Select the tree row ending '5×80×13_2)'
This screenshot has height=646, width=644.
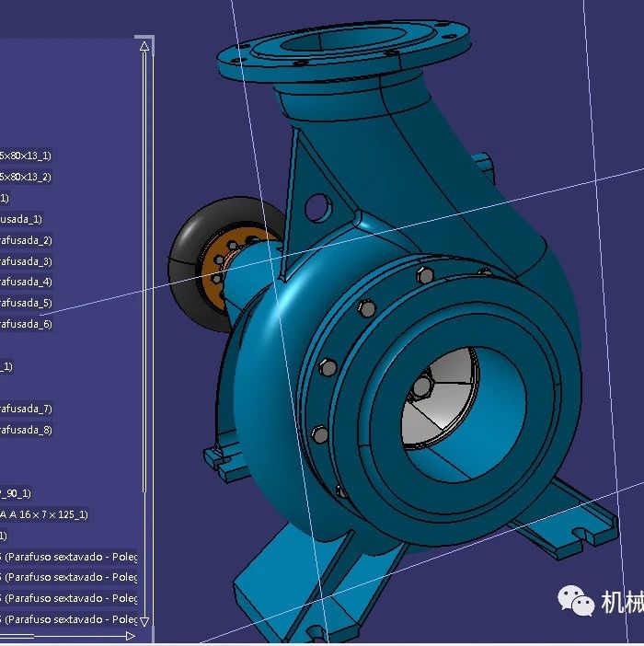26,178
